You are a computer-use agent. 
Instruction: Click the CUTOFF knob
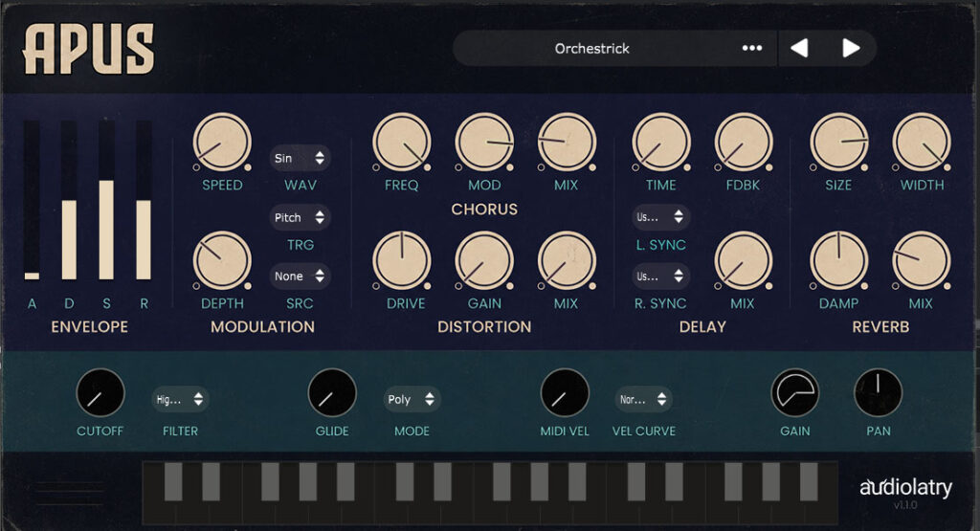tap(100, 393)
